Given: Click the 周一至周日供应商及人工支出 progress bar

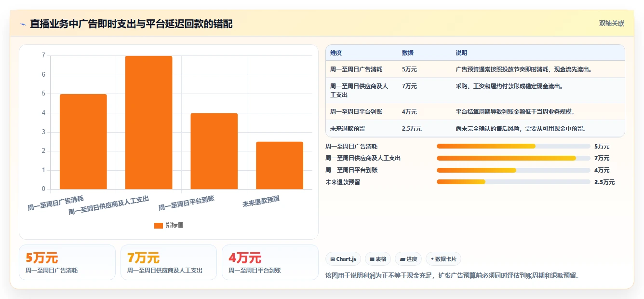Looking at the screenshot, I should pos(513,158).
